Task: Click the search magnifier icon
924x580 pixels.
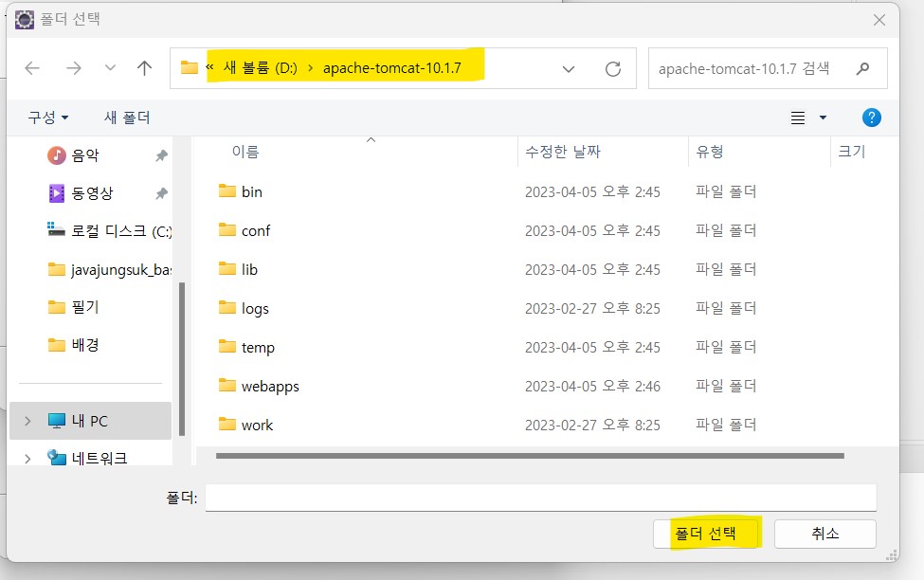Action: [862, 69]
